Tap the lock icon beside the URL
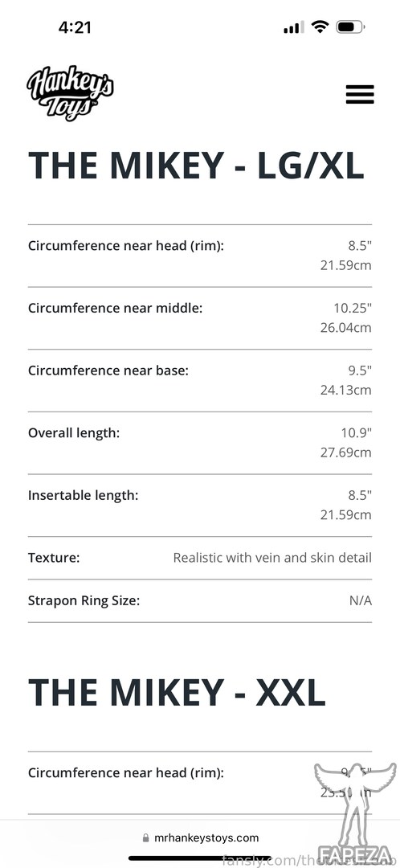The height and width of the screenshot is (868, 400). click(x=145, y=838)
